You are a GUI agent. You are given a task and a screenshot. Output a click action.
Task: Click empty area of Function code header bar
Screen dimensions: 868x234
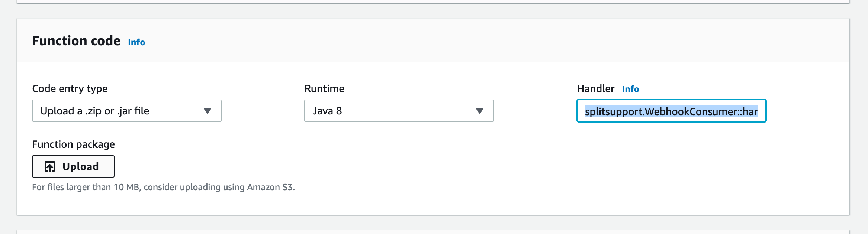click(483, 41)
